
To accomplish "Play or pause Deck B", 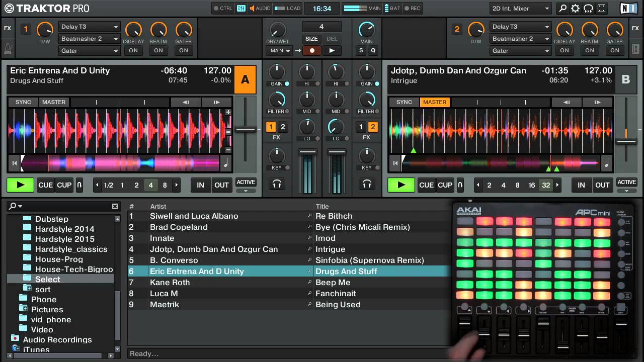I will point(401,185).
